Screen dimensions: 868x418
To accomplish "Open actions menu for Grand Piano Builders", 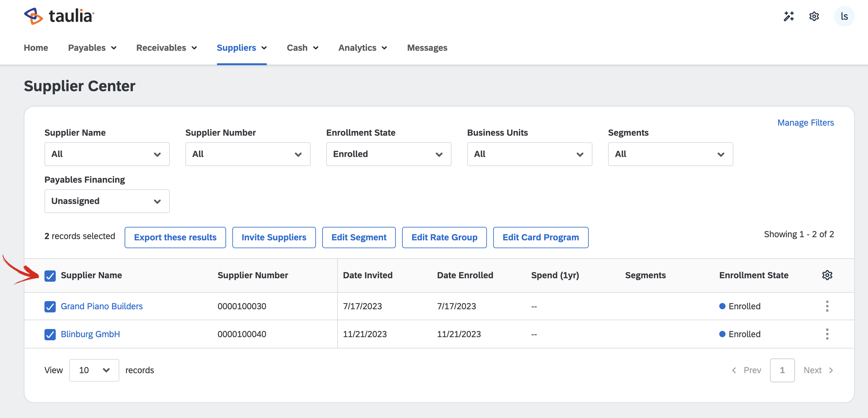I will [827, 306].
